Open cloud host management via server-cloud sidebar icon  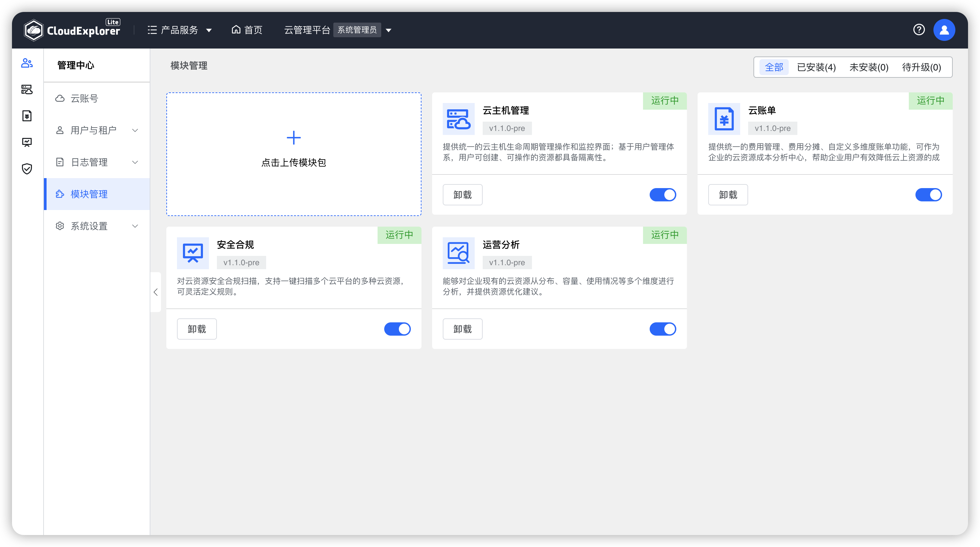coord(27,90)
